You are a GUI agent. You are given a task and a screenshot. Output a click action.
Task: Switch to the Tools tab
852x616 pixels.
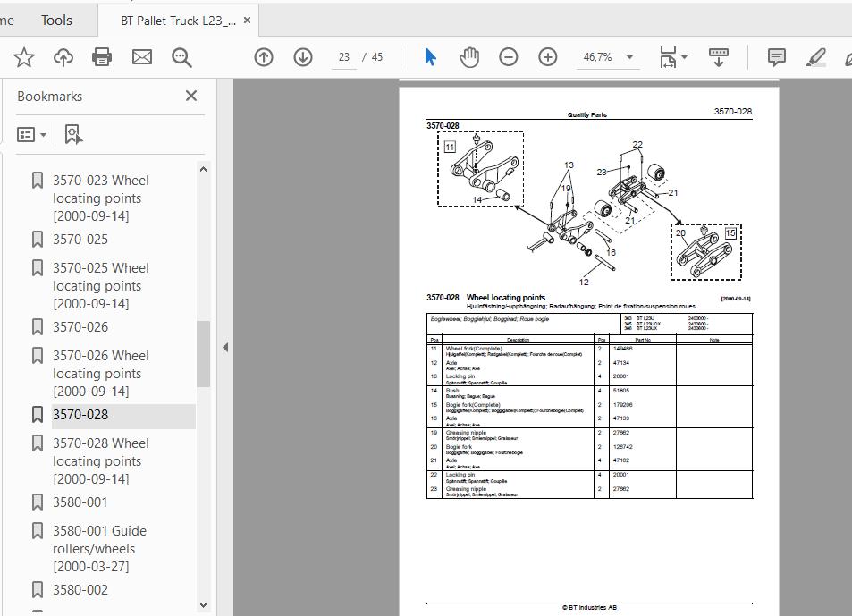pyautogui.click(x=56, y=21)
